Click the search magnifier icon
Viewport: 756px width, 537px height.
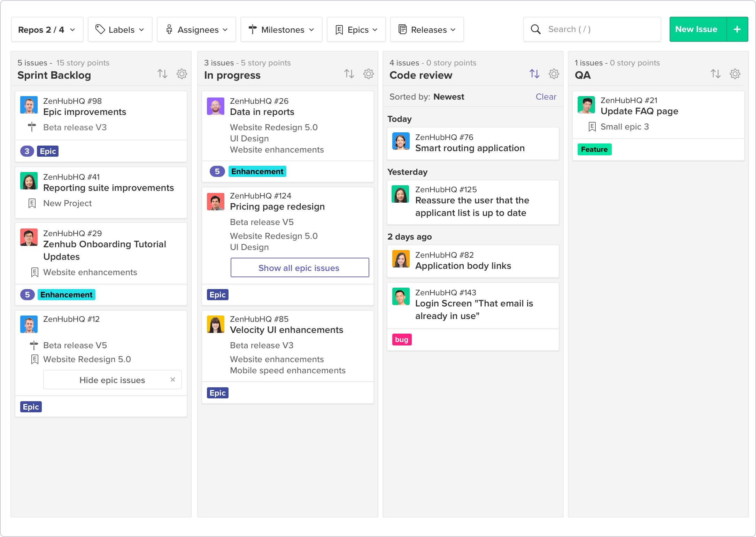pyautogui.click(x=535, y=29)
